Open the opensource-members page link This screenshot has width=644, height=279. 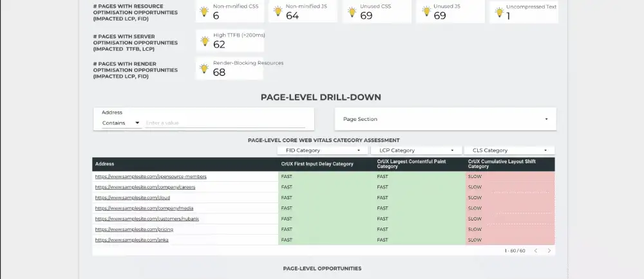tap(151, 177)
